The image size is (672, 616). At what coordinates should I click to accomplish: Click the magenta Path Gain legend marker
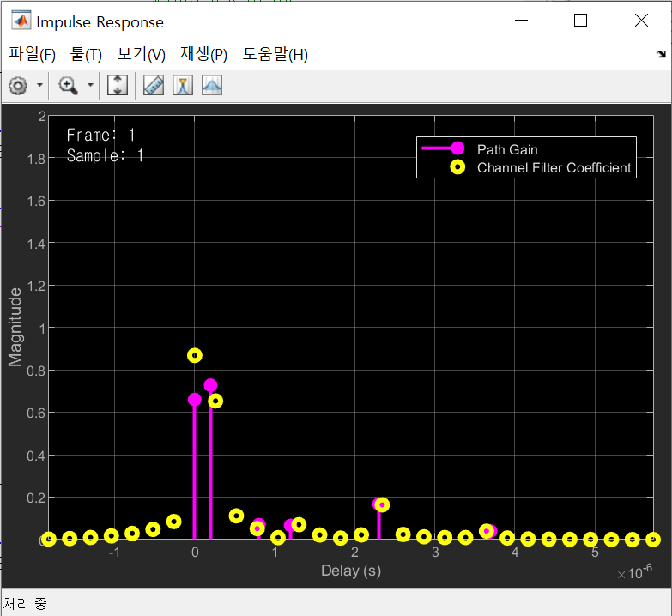[x=457, y=148]
